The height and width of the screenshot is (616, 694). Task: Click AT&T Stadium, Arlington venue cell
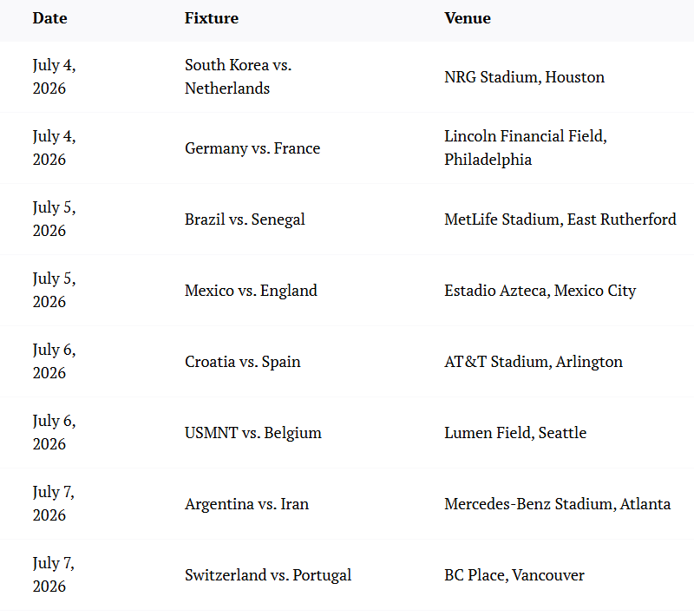coord(533,362)
